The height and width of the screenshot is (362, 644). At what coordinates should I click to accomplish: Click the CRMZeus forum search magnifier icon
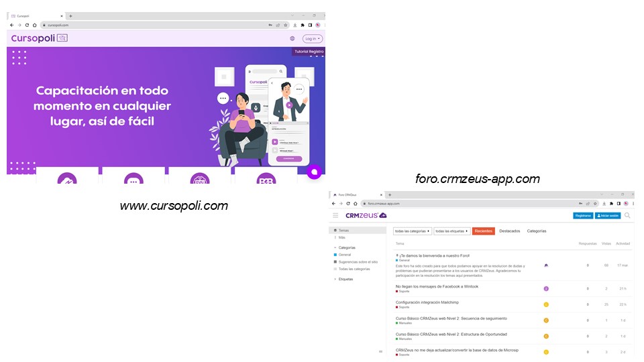pos(627,215)
